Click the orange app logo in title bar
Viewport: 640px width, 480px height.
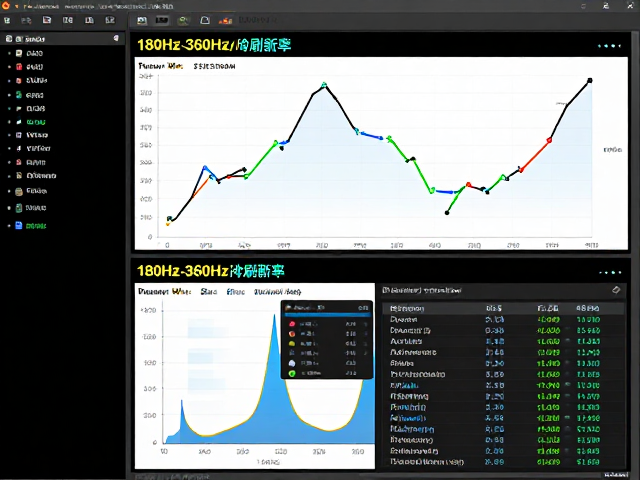(x=5, y=6)
